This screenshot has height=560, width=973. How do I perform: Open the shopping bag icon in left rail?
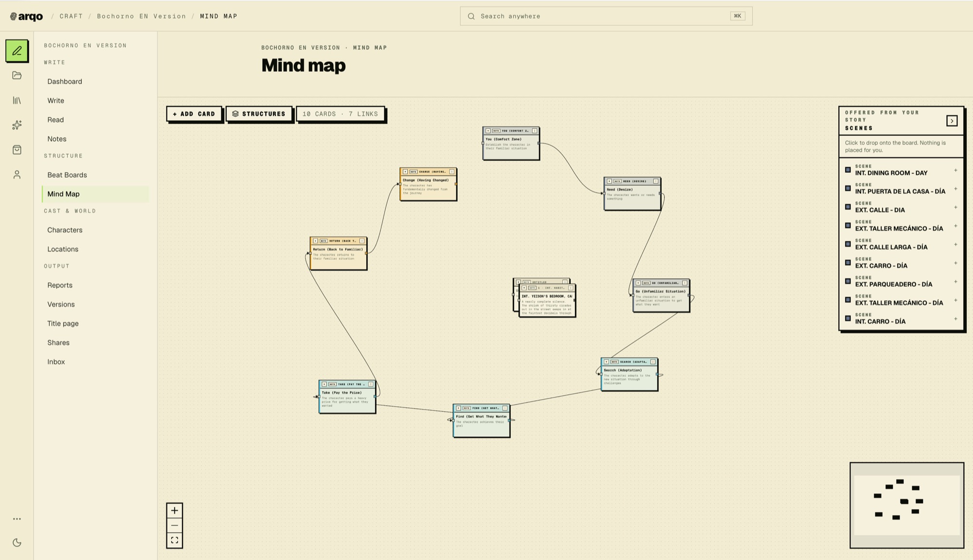[17, 150]
